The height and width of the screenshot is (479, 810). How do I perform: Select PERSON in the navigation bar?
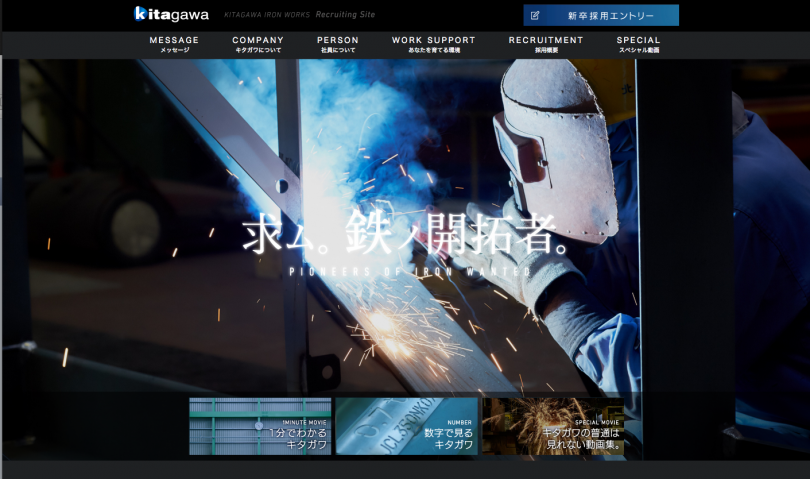click(337, 44)
